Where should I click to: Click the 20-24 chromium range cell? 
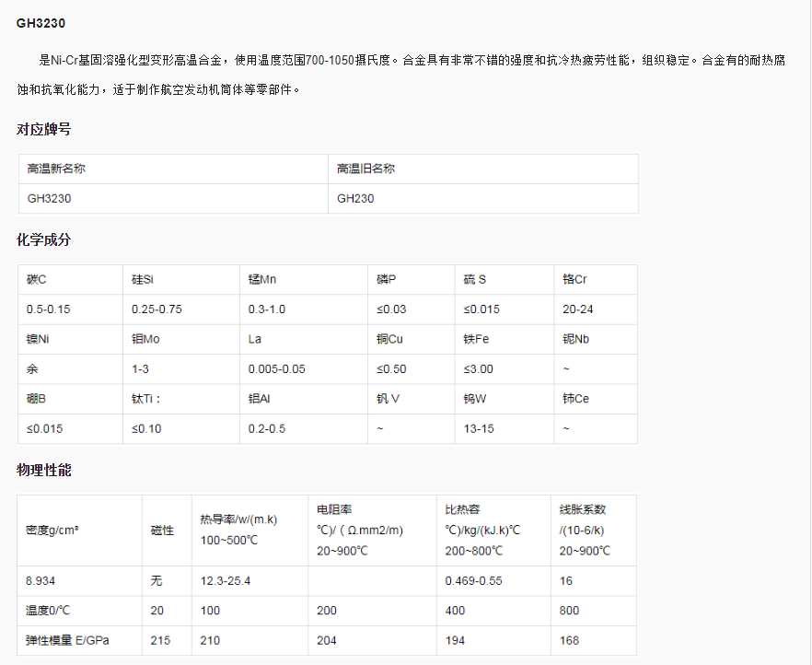tap(582, 309)
